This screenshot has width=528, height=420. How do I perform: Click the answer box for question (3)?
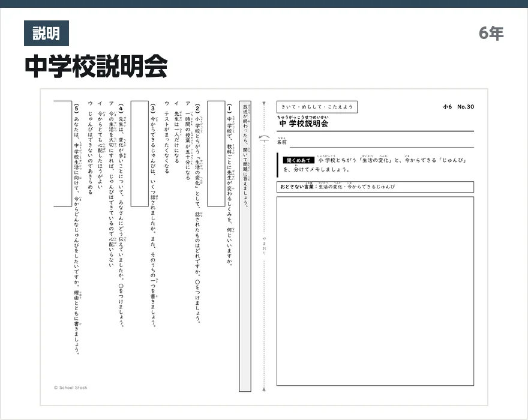point(139,153)
